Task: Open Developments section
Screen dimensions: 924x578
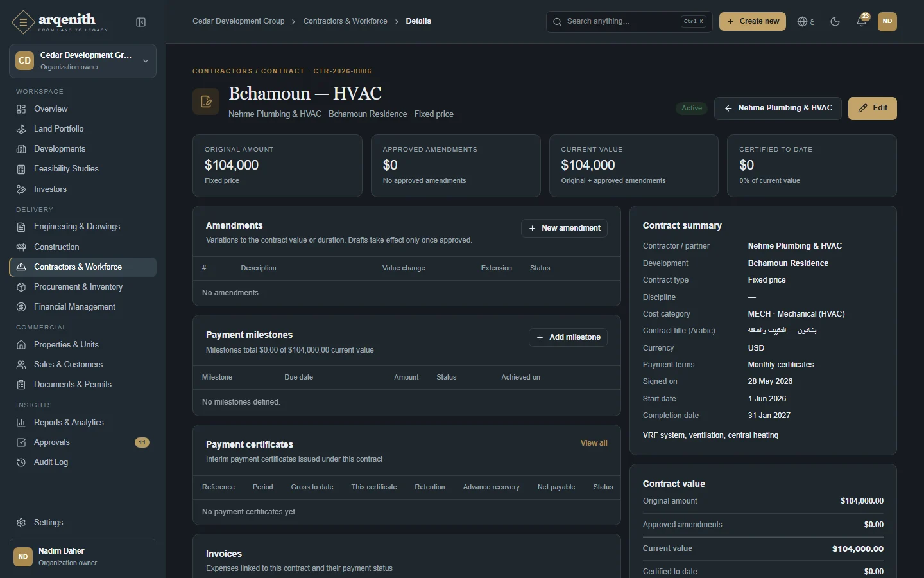Action: point(83,149)
